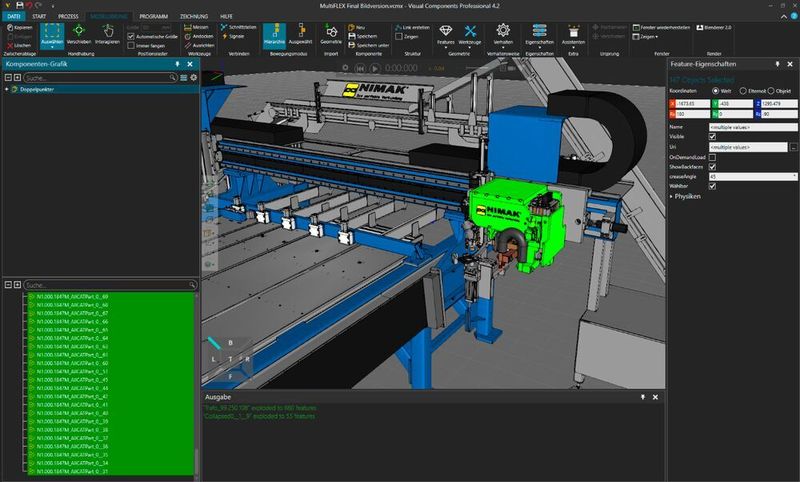Expand the Doppelpunkter tree node

tap(7, 89)
